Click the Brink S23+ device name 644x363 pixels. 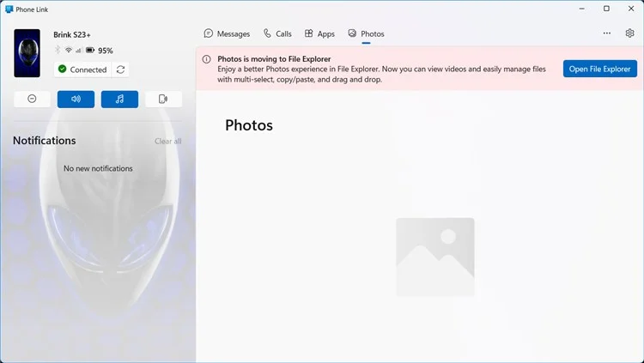coord(72,35)
